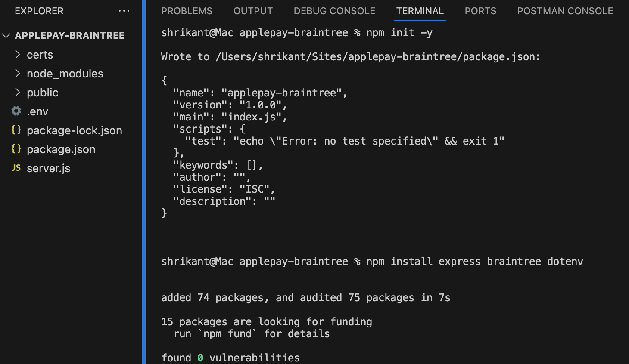Click the braces icon beside package.json
The image size is (629, 364).
pyautogui.click(x=16, y=149)
